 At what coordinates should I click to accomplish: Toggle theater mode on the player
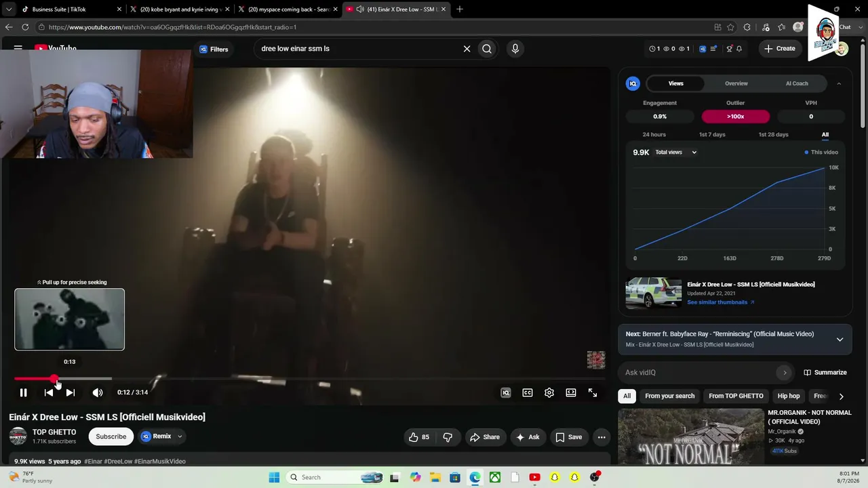click(571, 392)
